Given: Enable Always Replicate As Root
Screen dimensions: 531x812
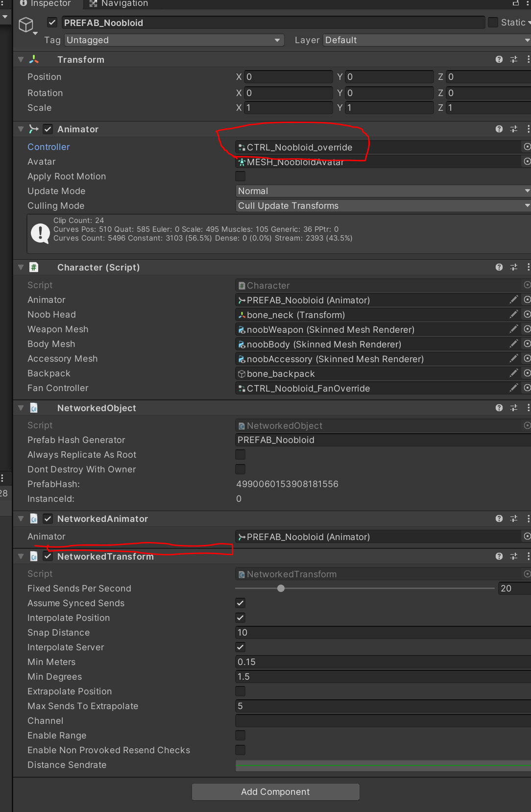Looking at the screenshot, I should 241,454.
